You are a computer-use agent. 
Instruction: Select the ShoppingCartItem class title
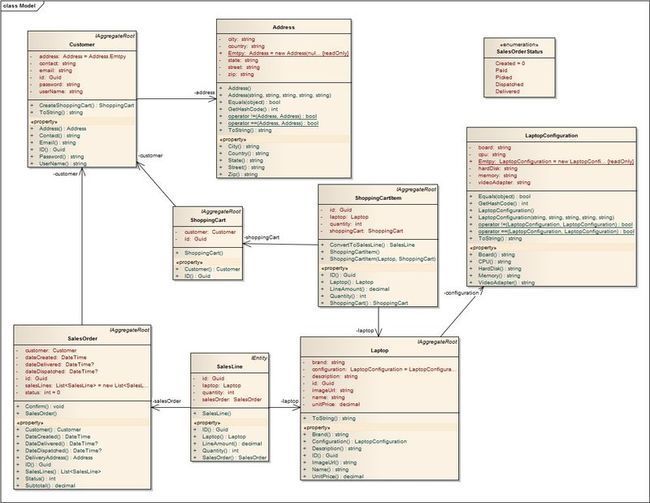pos(378,198)
